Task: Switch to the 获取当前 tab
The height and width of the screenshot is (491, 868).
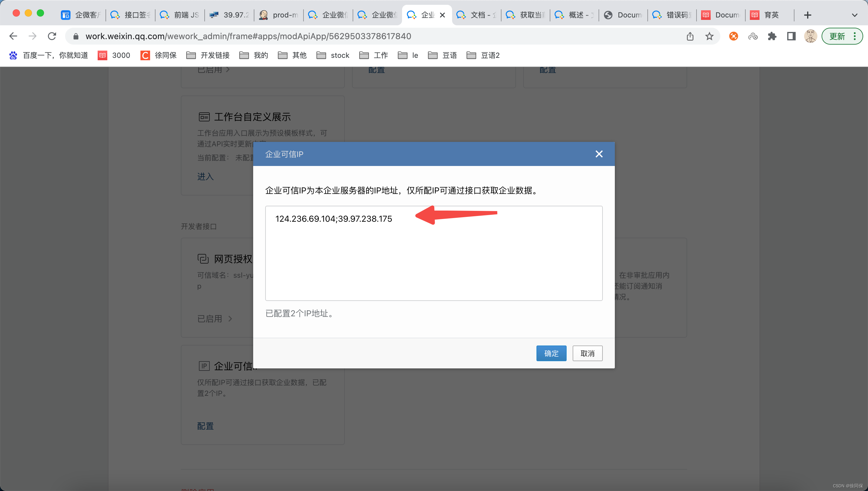Action: click(x=526, y=15)
